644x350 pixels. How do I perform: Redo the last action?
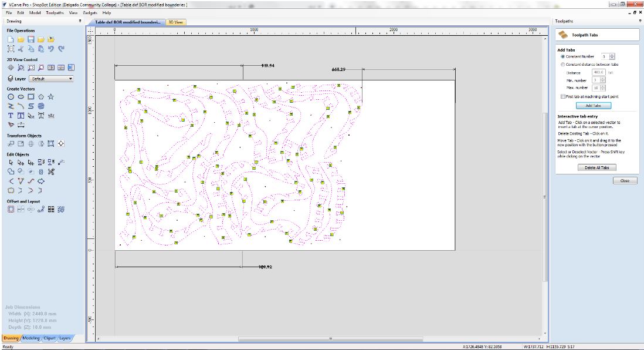(61, 49)
